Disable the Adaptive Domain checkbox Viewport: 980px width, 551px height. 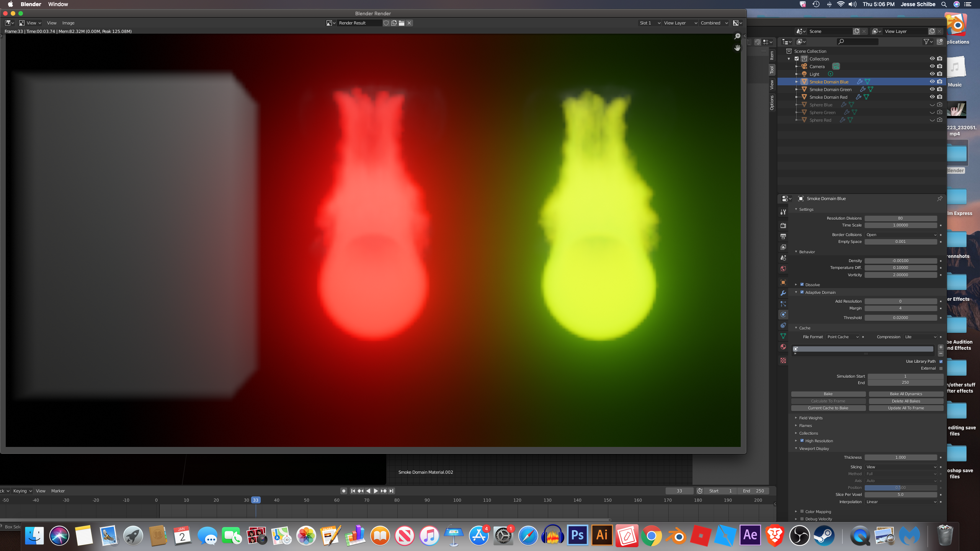pos(802,292)
